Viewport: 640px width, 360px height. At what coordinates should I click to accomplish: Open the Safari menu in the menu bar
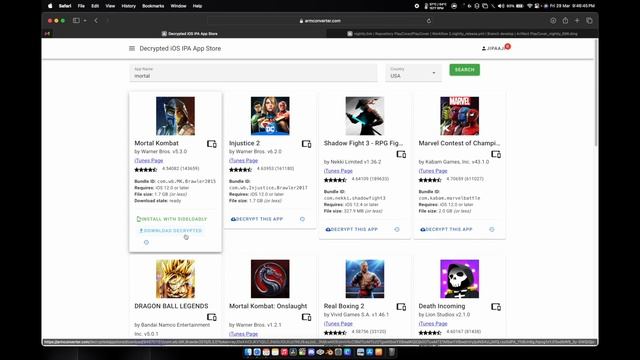click(x=65, y=6)
